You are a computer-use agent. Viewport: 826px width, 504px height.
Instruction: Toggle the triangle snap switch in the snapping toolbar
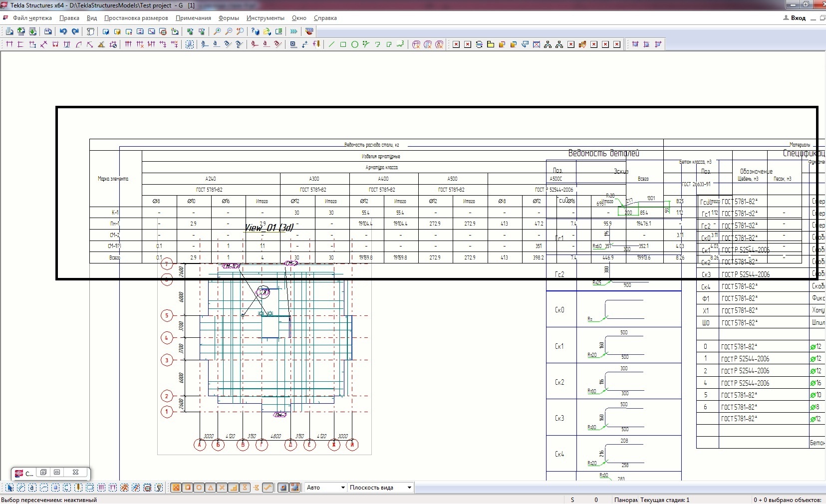point(210,488)
